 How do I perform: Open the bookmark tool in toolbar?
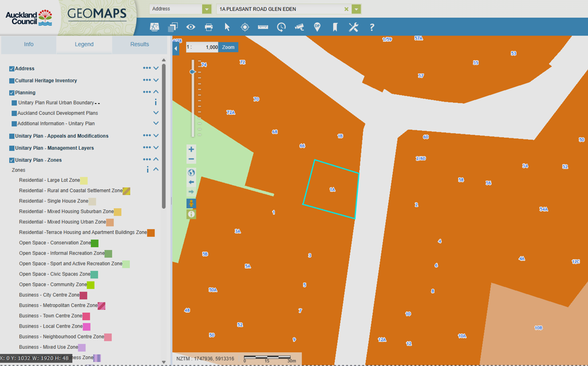pyautogui.click(x=335, y=27)
